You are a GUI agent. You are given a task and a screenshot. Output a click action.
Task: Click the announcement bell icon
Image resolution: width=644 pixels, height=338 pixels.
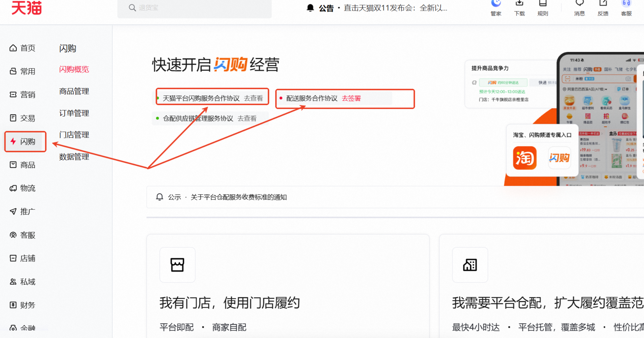tap(310, 8)
